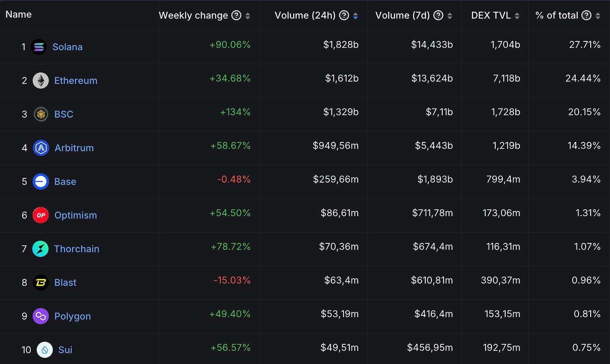Viewport: 610px width, 364px height.
Task: Select Polygon's $416,4m 7d volume
Action: [x=434, y=314]
